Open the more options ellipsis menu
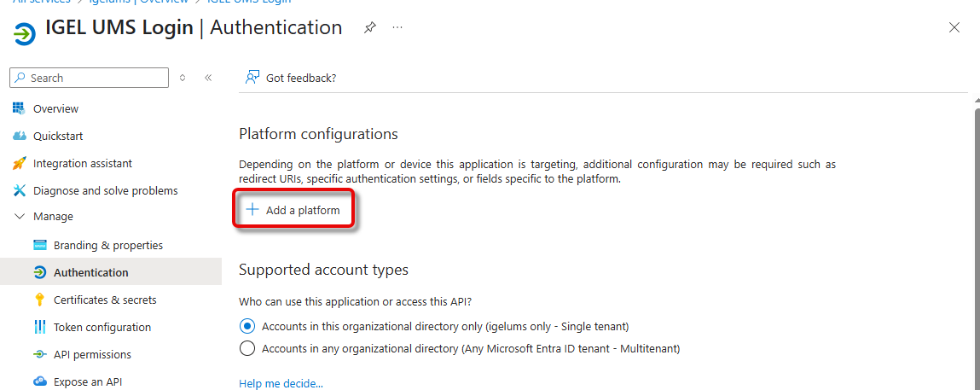 click(x=397, y=27)
